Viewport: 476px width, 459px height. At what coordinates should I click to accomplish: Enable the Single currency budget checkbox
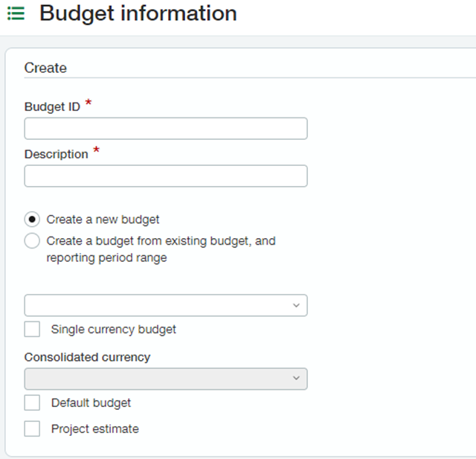pyautogui.click(x=32, y=330)
